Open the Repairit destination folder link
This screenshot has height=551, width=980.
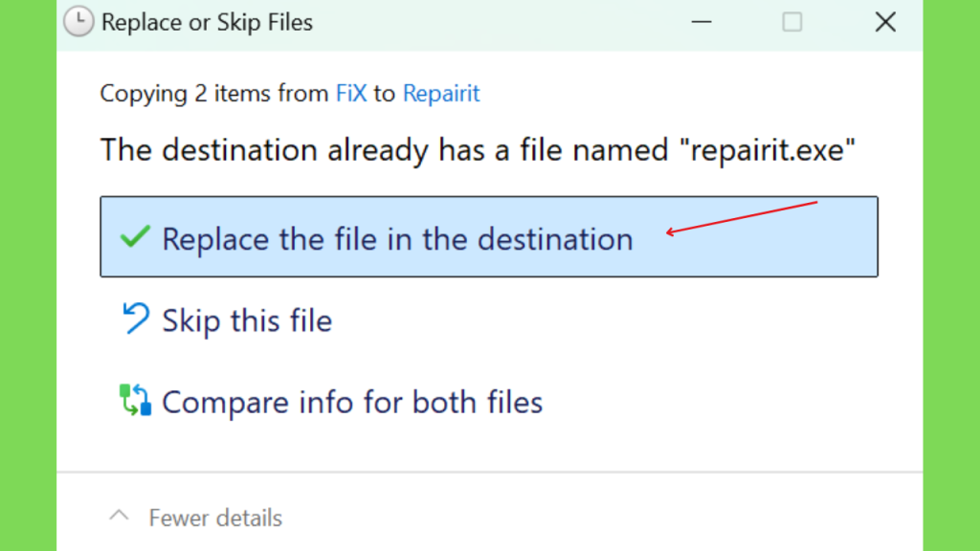pyautogui.click(x=441, y=93)
